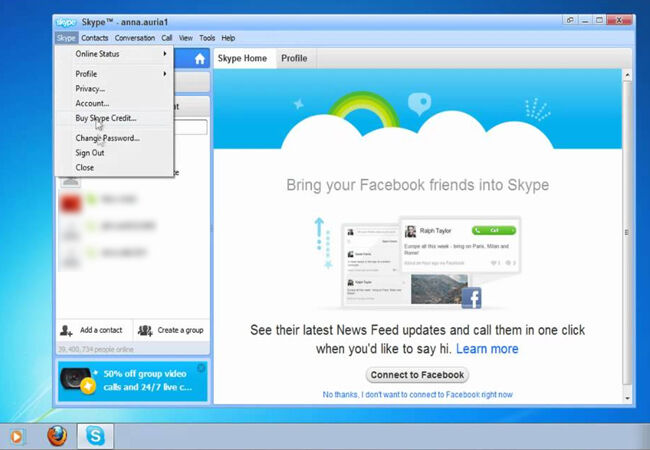Open the Skype menu
Screen dimensions: 650x450
pyautogui.click(x=66, y=38)
